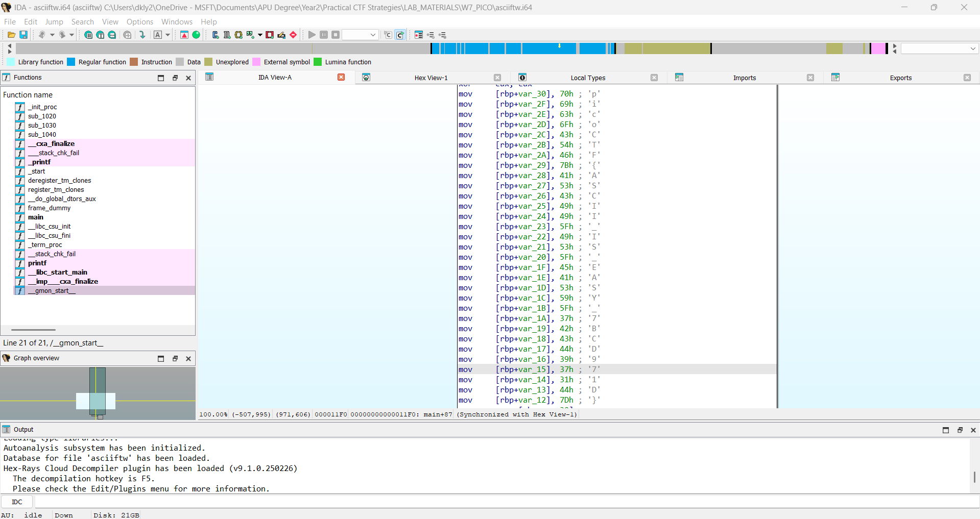Screen dimensions: 980x519
Task: Open the Jump menu
Action: (x=54, y=21)
